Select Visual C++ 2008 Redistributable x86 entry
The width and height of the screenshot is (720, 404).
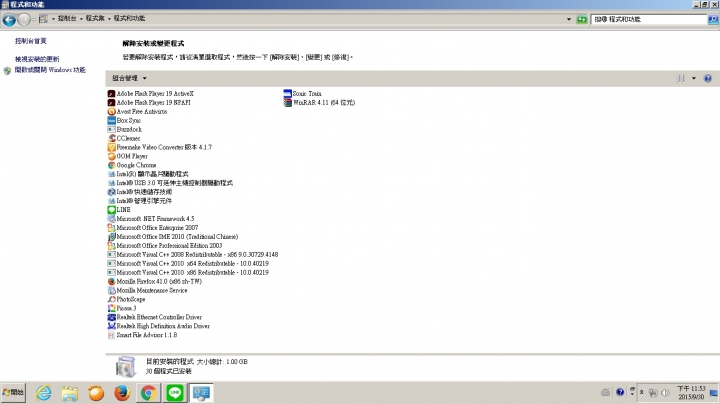click(x=192, y=255)
